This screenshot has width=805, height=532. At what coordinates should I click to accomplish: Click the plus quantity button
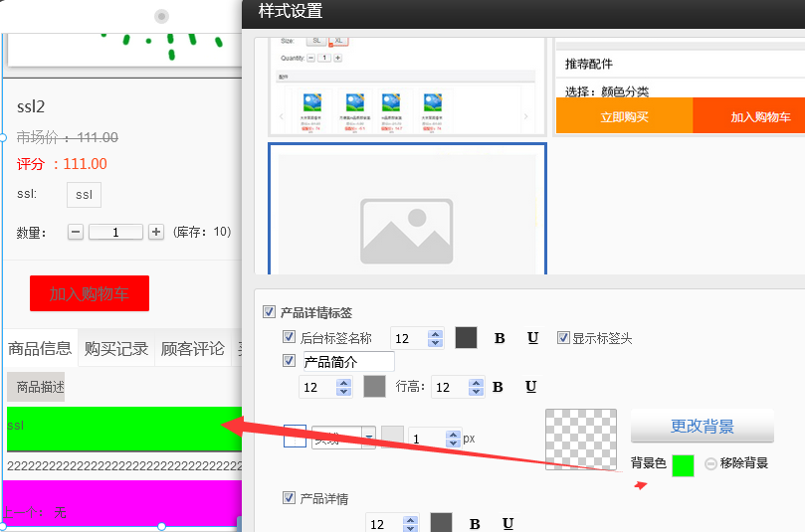156,232
